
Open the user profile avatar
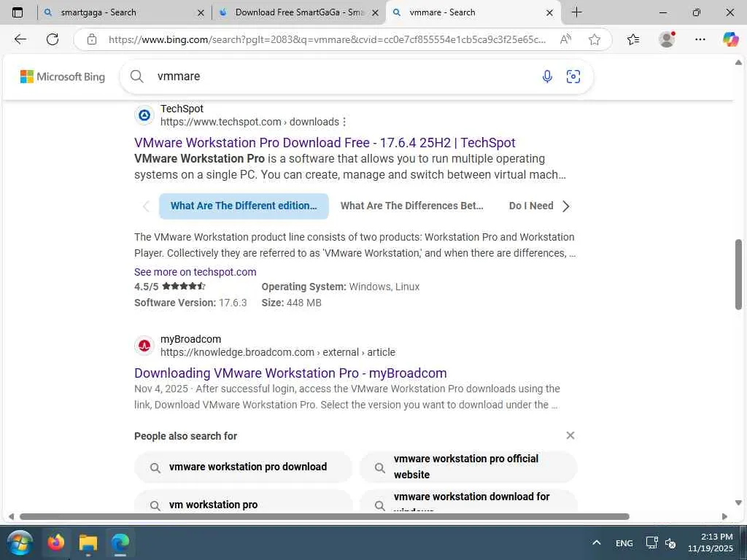pyautogui.click(x=667, y=39)
